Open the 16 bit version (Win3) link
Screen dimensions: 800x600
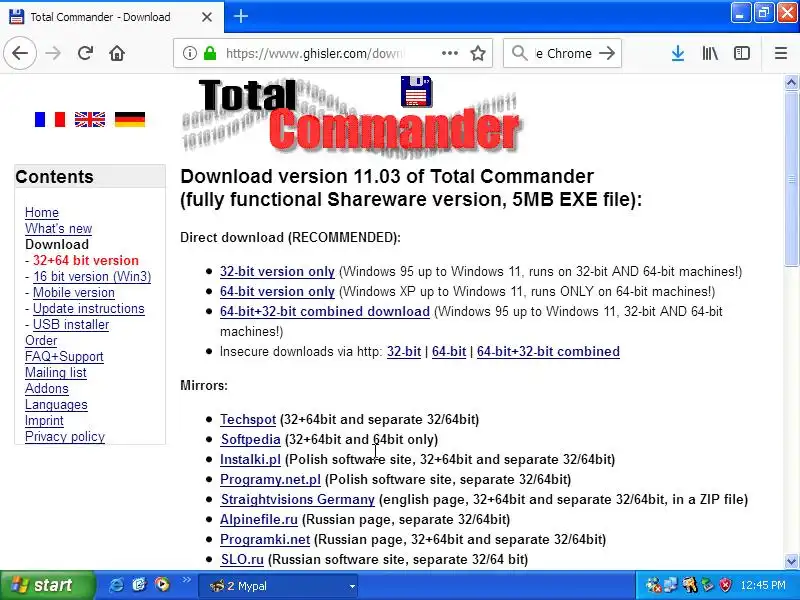(x=92, y=276)
